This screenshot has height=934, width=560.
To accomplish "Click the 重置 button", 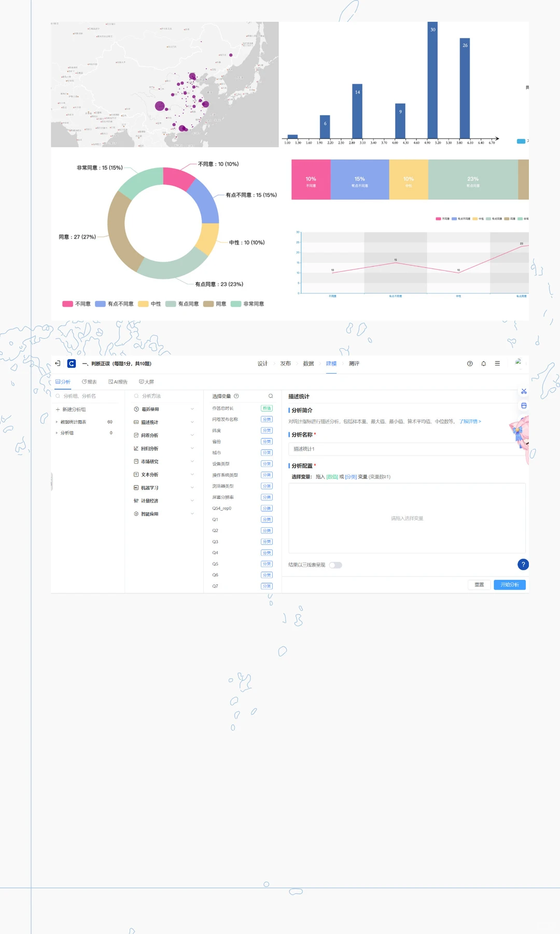I will (479, 585).
